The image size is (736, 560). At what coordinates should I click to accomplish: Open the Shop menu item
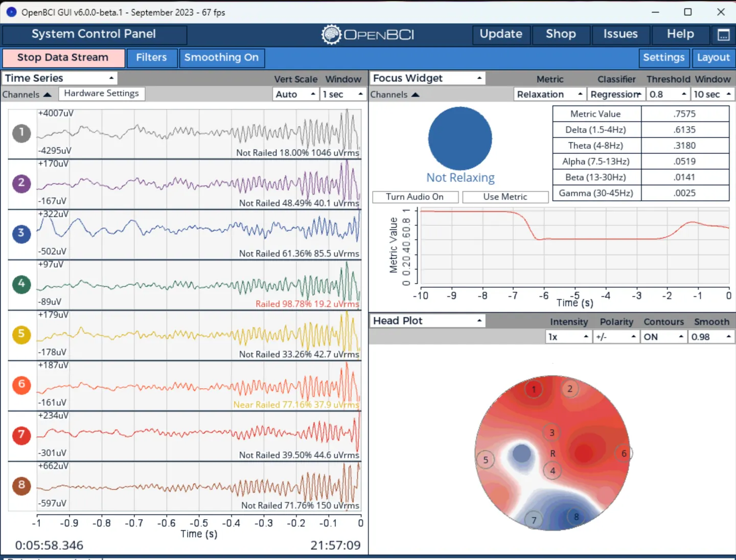[x=561, y=34]
